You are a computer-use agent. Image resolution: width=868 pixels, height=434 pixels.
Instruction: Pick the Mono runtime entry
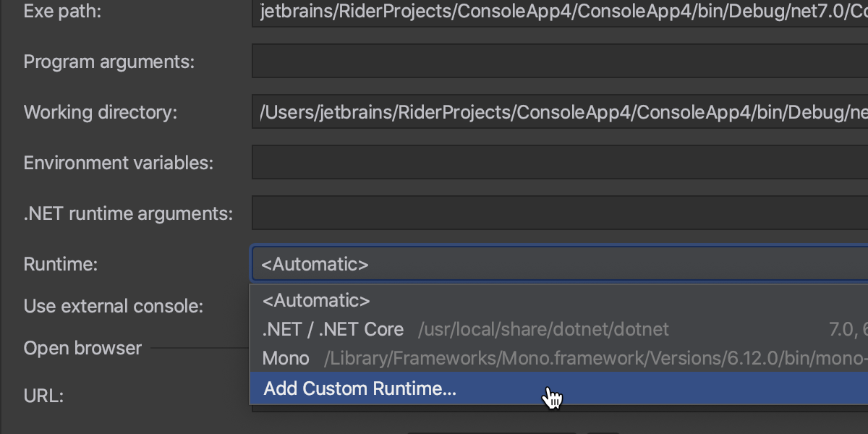[286, 358]
